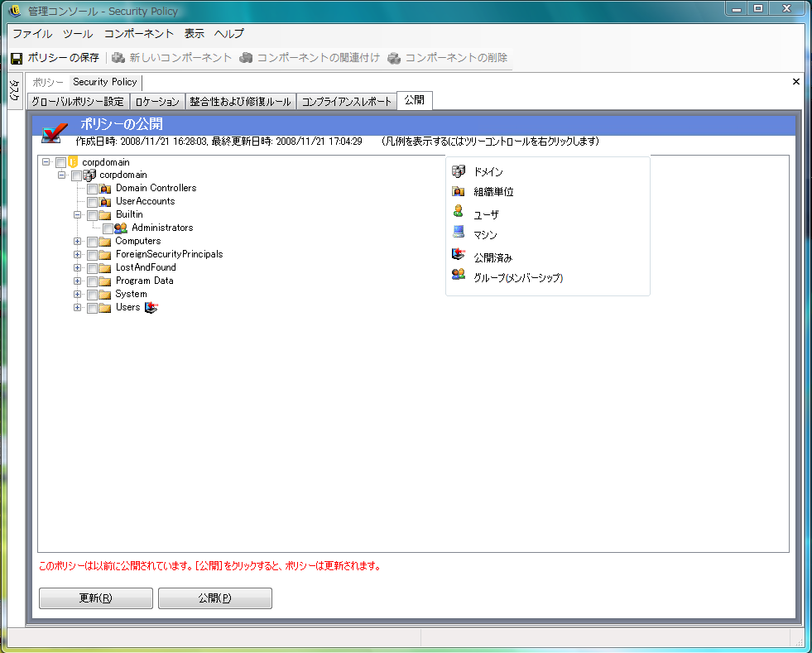Tick the Computers checkbox

(92, 242)
